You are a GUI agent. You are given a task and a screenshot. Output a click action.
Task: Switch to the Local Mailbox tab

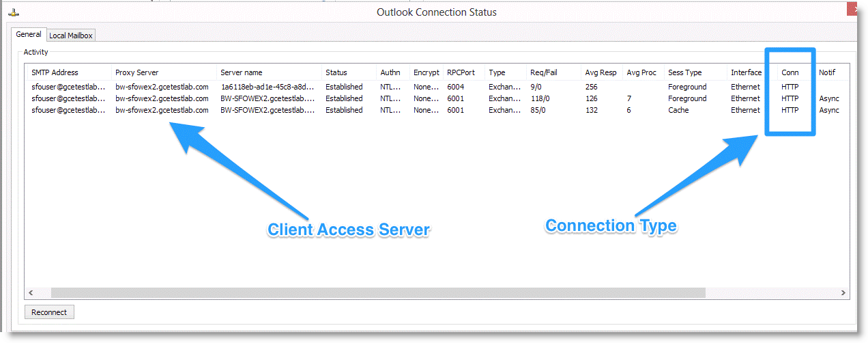[x=71, y=36]
